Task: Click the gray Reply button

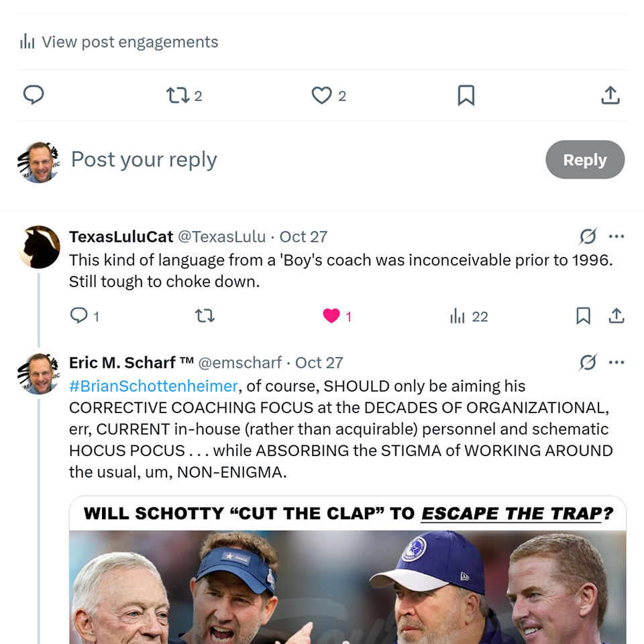Action: tap(585, 160)
